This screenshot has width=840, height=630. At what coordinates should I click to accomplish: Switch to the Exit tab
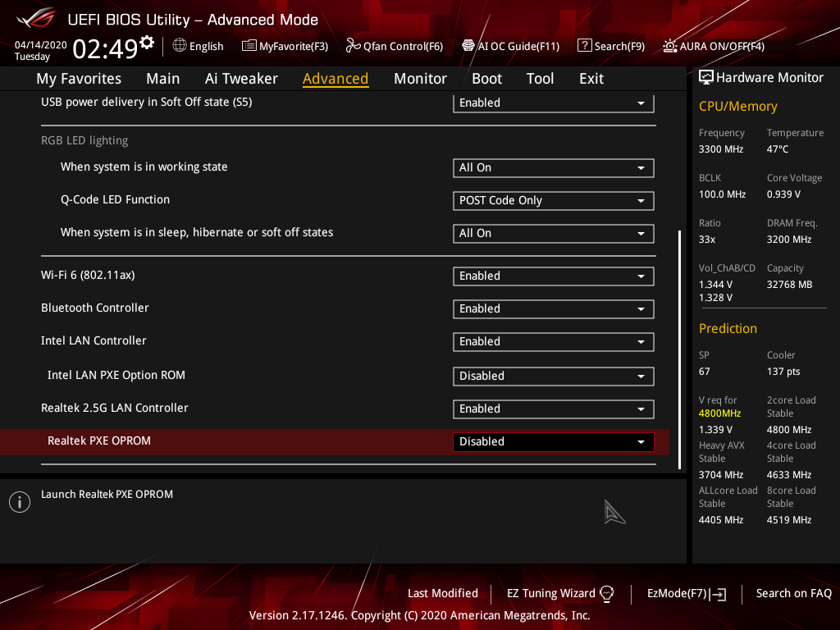coord(591,79)
